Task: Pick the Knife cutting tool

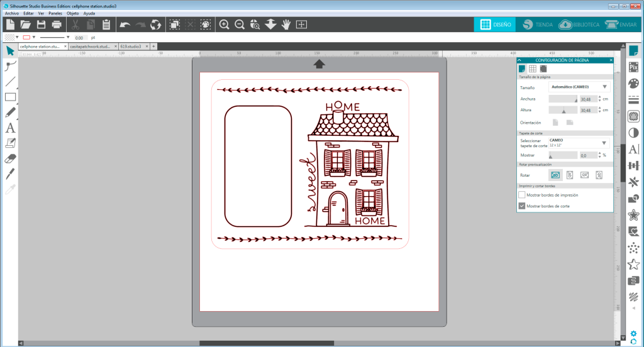Action: [x=10, y=173]
